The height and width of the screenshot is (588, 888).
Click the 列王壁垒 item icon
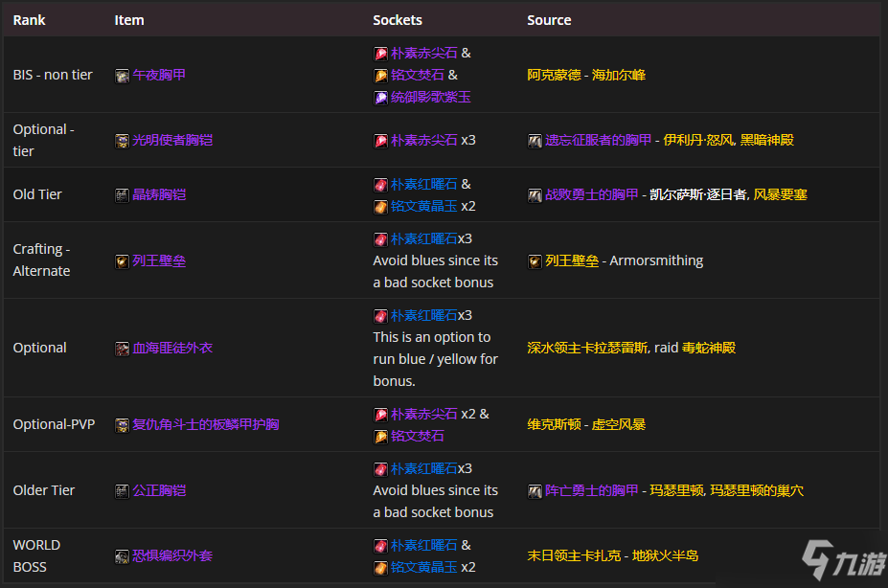[123, 260]
